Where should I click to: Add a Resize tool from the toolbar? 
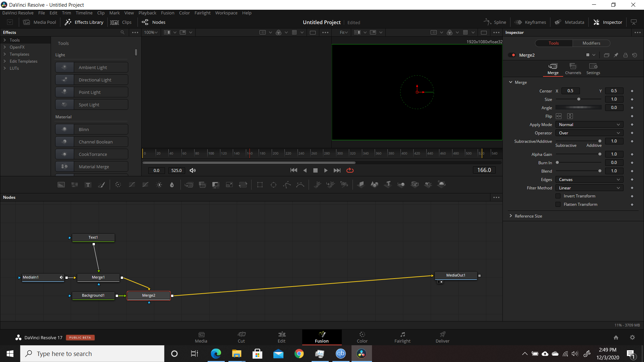click(229, 185)
